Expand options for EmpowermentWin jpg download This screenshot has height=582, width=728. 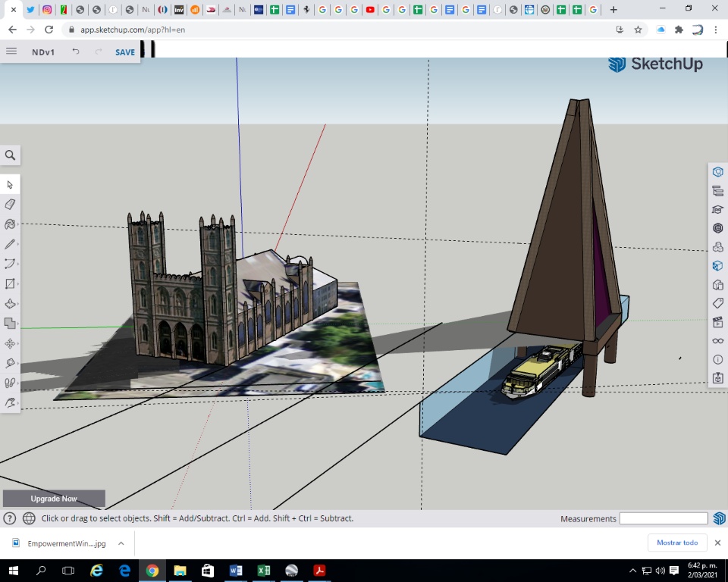[121, 543]
